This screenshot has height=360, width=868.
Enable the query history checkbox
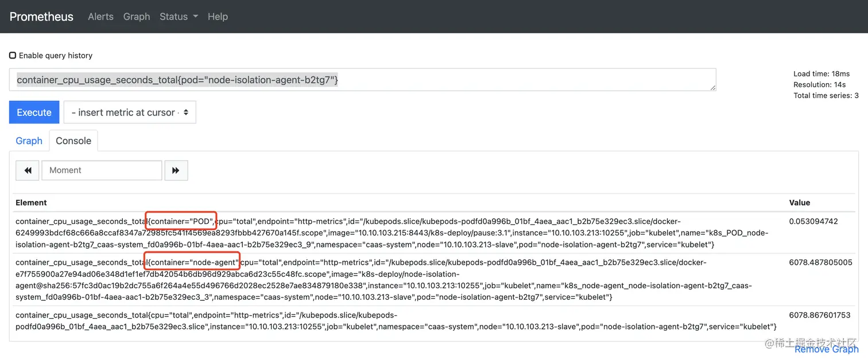(13, 56)
